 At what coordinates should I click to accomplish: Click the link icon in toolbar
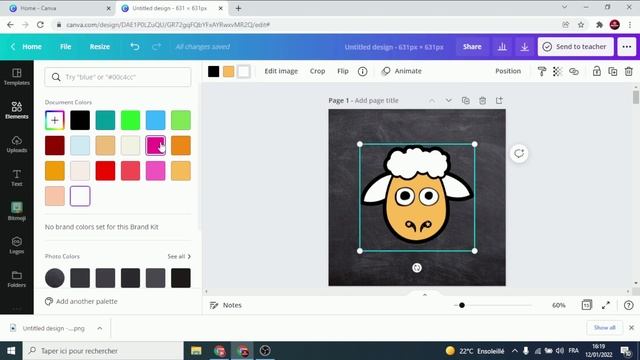(x=574, y=71)
